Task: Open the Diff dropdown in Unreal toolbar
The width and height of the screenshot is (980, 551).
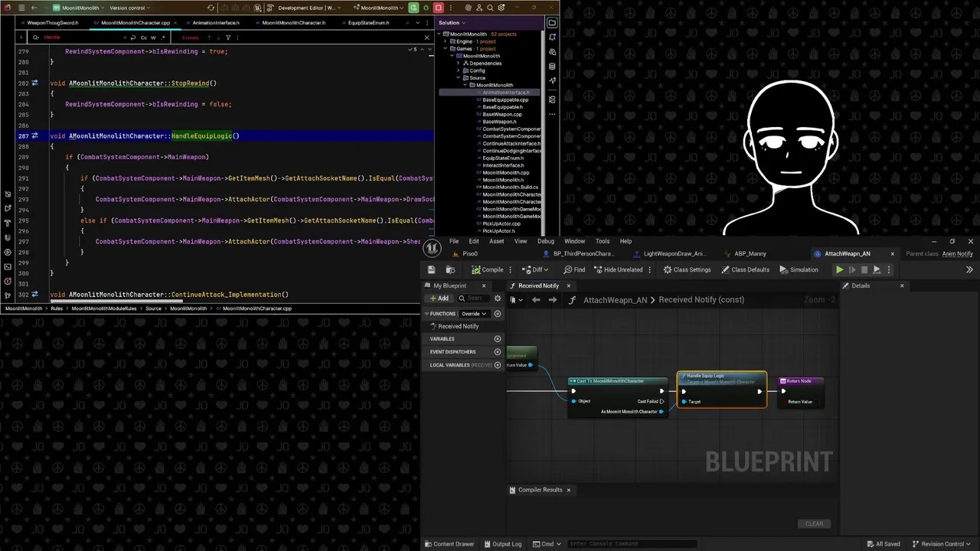Action: pyautogui.click(x=535, y=269)
